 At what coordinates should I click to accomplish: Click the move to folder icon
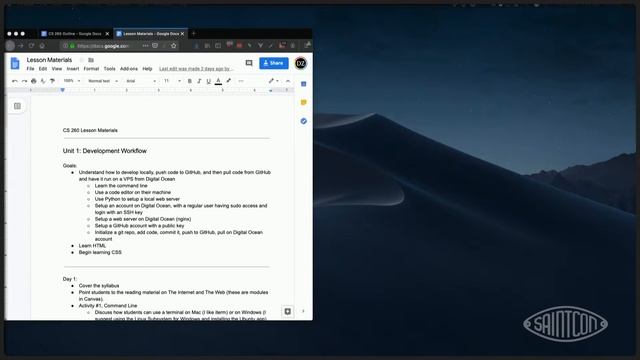click(91, 60)
